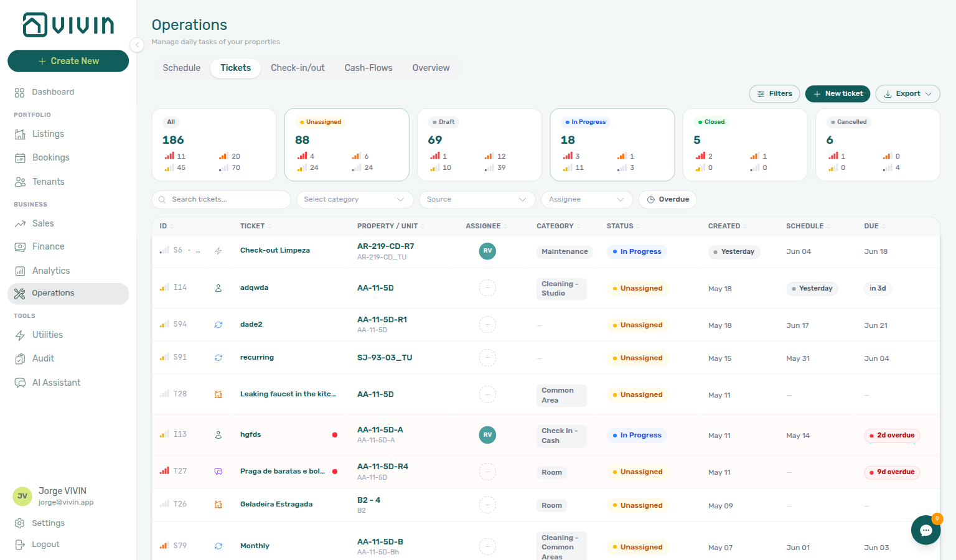Sort by the TICKET column header
The height and width of the screenshot is (560, 956).
[x=255, y=226]
